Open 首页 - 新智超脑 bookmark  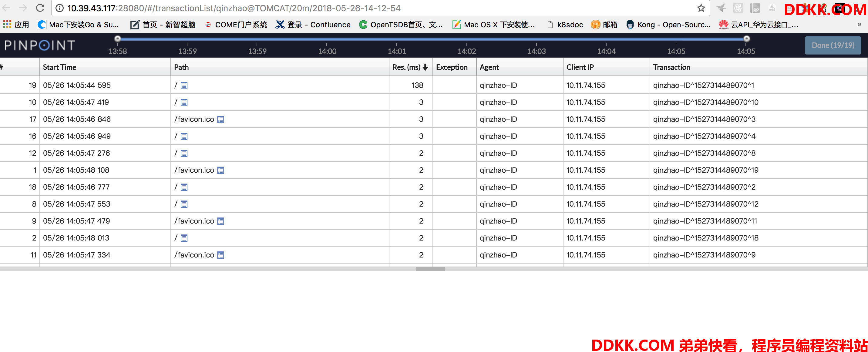pyautogui.click(x=163, y=25)
